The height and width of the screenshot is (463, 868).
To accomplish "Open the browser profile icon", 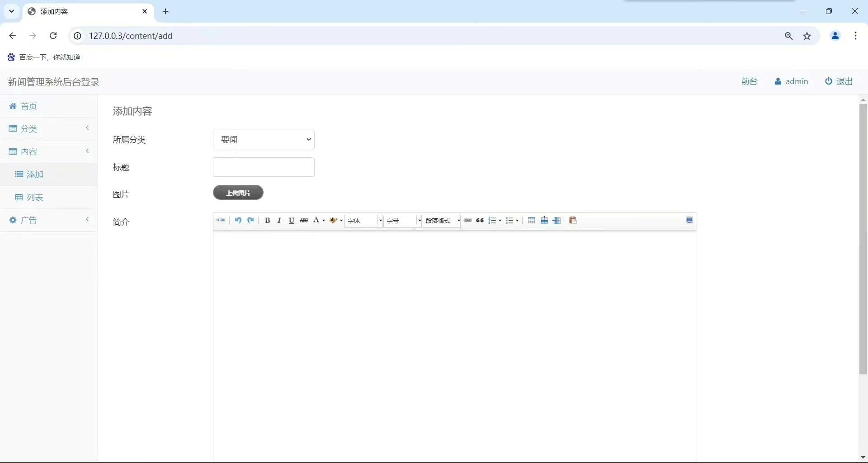I will click(835, 36).
